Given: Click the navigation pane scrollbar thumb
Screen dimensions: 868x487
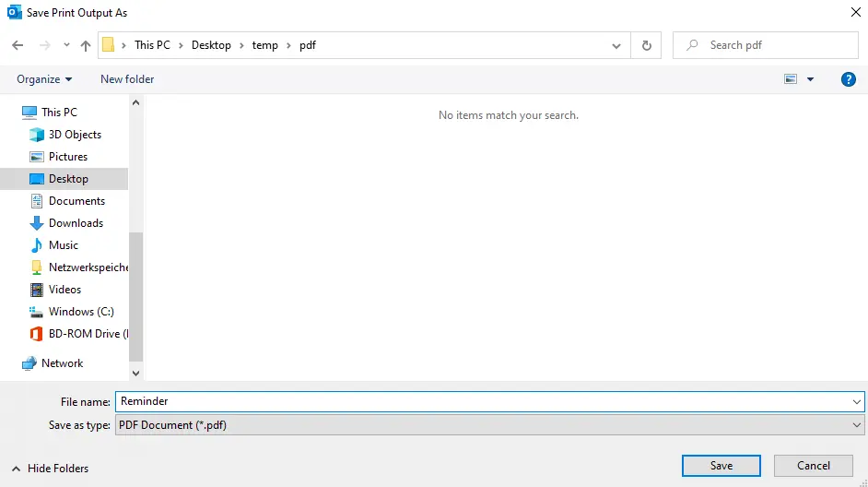Looking at the screenshot, I should pos(135,296).
